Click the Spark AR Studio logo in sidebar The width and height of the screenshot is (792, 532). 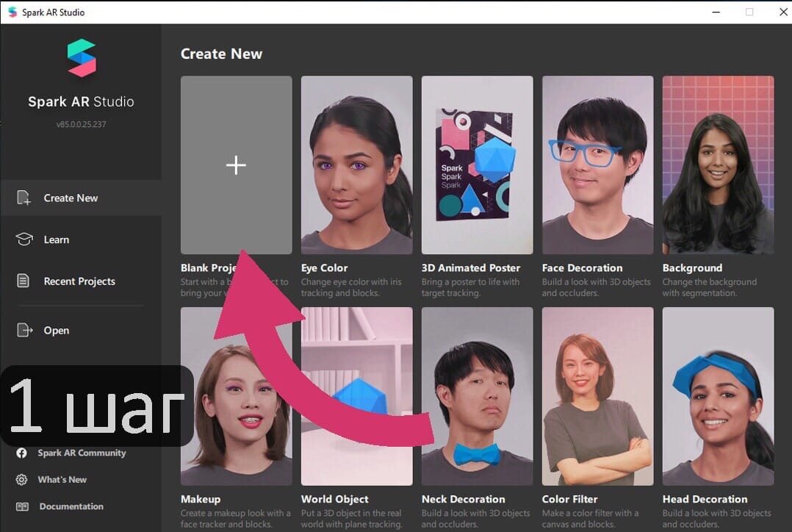[82, 57]
